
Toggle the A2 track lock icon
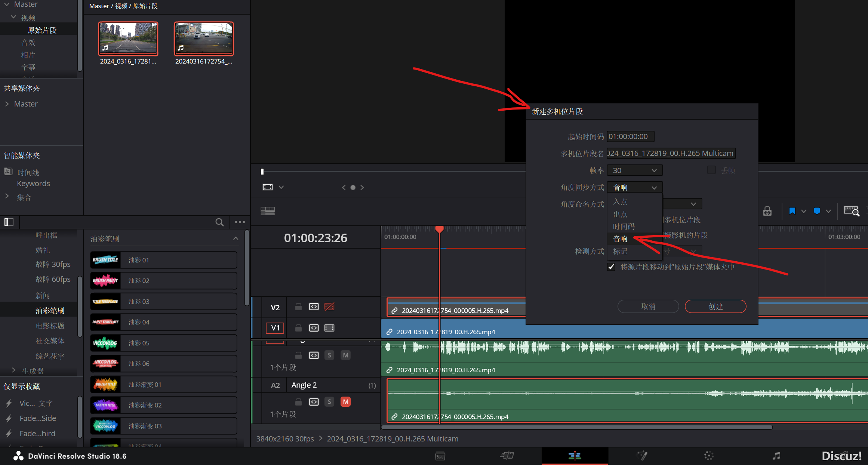(298, 402)
